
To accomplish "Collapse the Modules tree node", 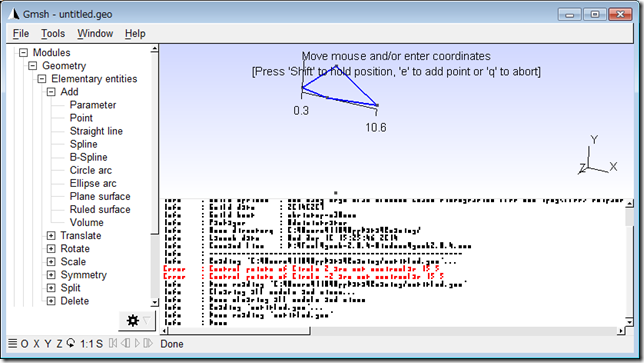I will pyautogui.click(x=23, y=53).
